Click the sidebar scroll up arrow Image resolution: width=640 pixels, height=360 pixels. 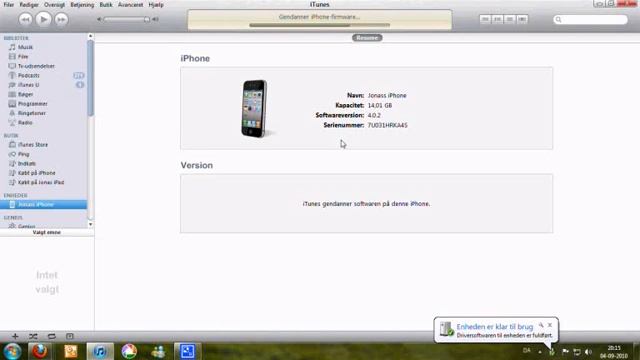pos(91,36)
